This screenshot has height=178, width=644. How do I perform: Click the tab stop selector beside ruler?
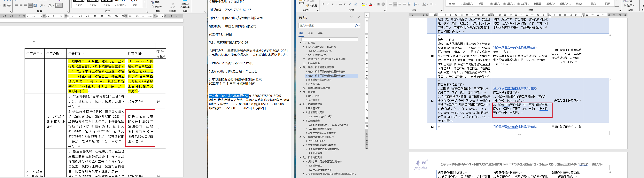[x=367, y=15]
